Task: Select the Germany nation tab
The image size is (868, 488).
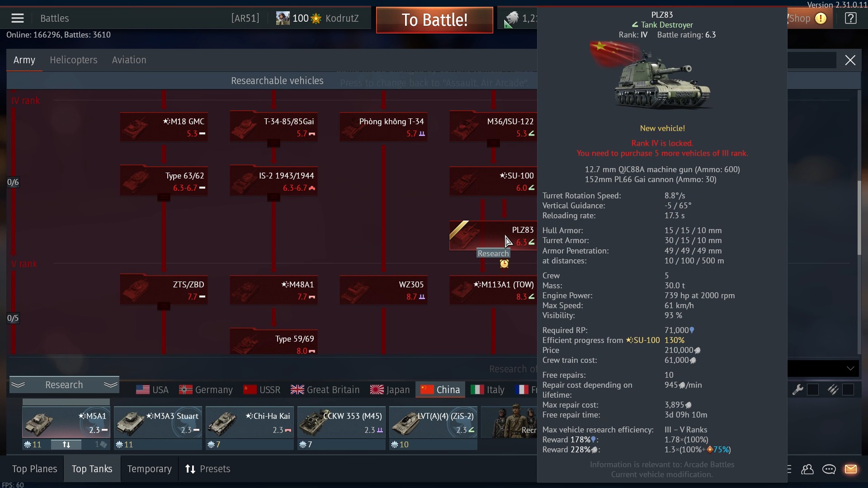Action: coord(206,389)
